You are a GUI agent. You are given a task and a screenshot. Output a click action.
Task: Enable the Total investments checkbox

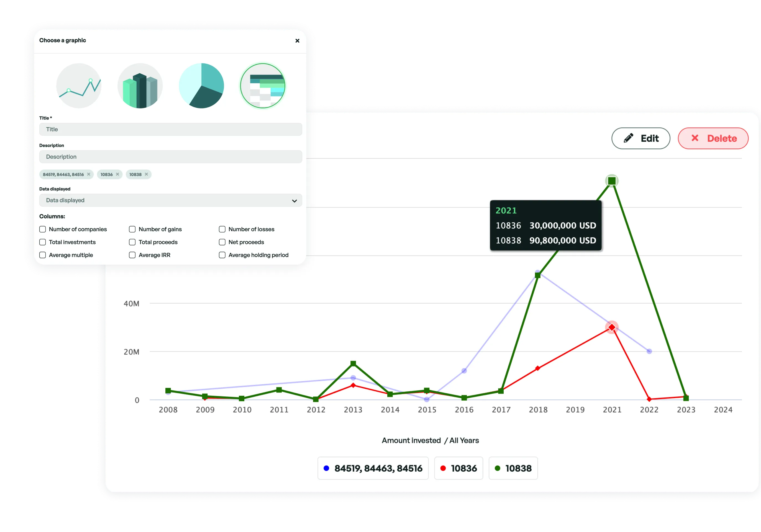click(42, 242)
